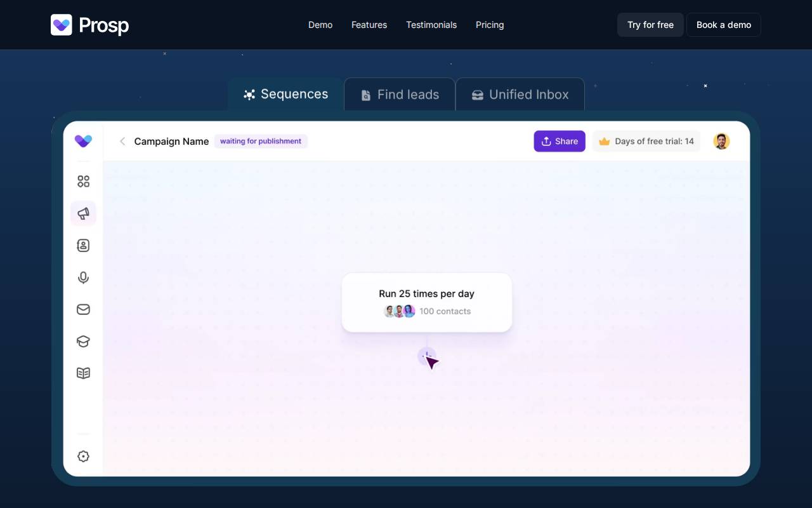Click the Try for free button
Viewport: 812px width, 508px height.
click(650, 25)
